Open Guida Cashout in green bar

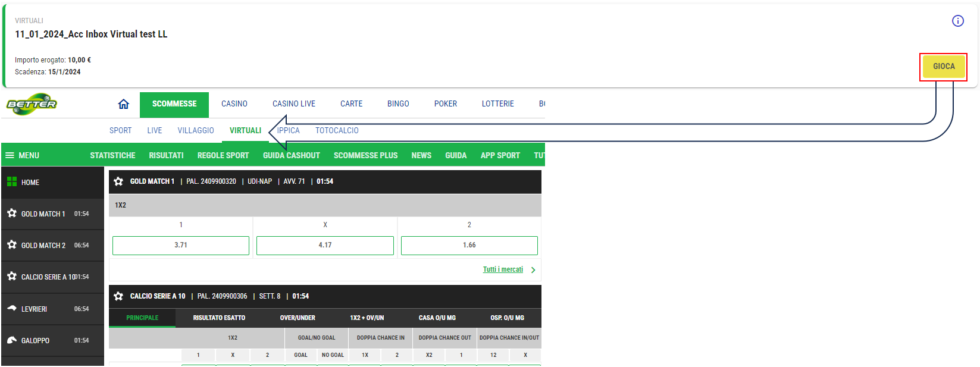[x=291, y=155]
